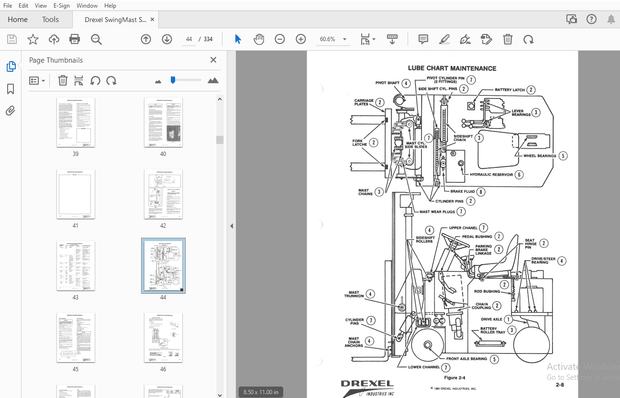Viewport: 620px width, 398px height.
Task: Open the thumbnails options dropdown menu
Action: pyautogui.click(x=37, y=81)
